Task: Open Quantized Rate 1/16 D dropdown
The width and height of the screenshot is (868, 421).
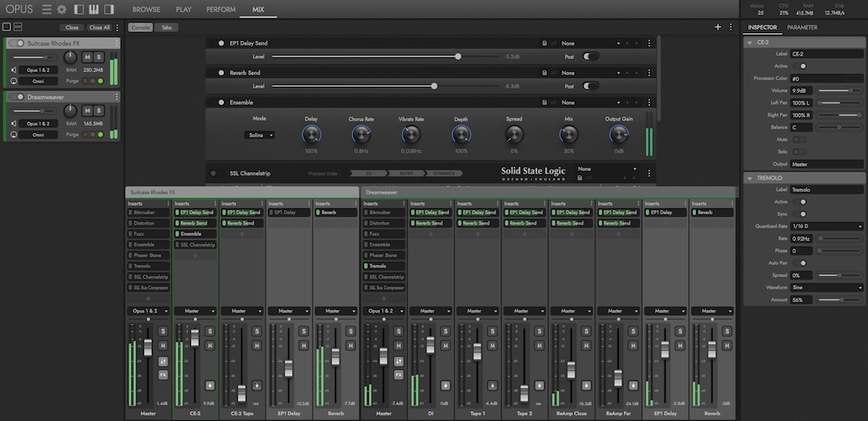Action: 827,226
